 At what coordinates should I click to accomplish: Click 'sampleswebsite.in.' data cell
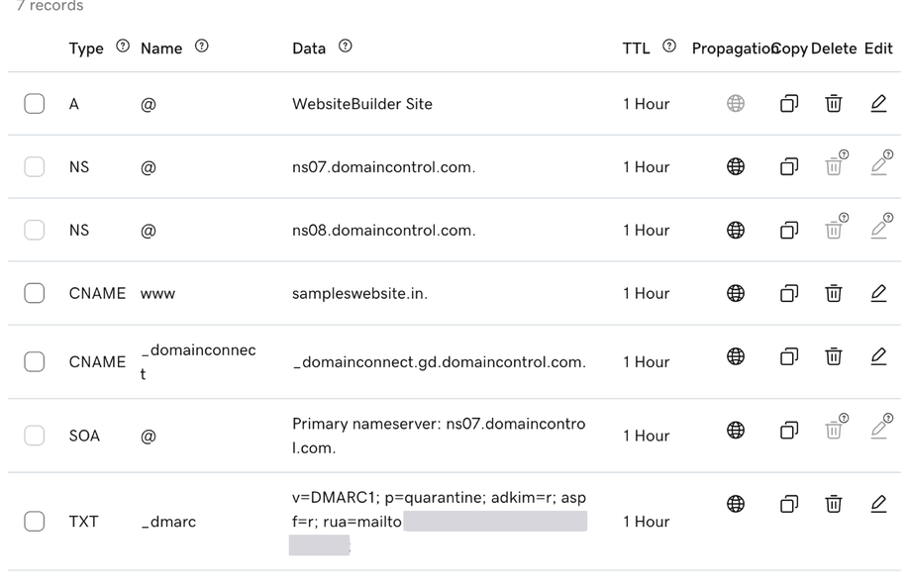click(x=359, y=294)
